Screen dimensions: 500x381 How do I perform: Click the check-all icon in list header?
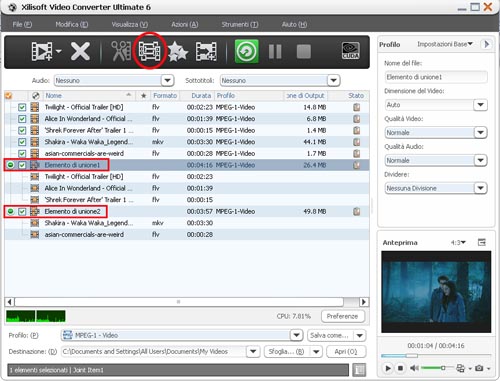pos(9,96)
